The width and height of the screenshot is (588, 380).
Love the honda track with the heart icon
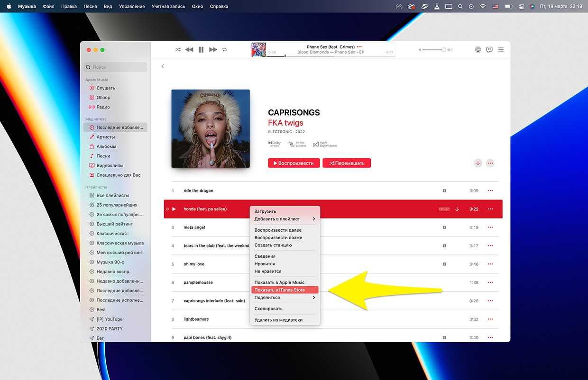click(167, 209)
